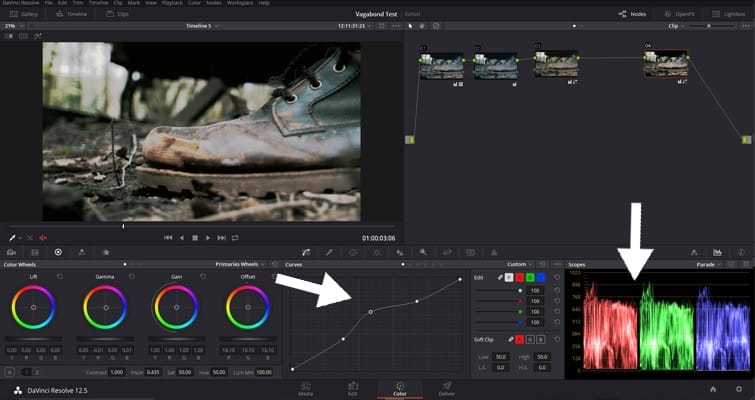Click the Stop button below the viewer
This screenshot has width=755, height=400.
tap(195, 238)
